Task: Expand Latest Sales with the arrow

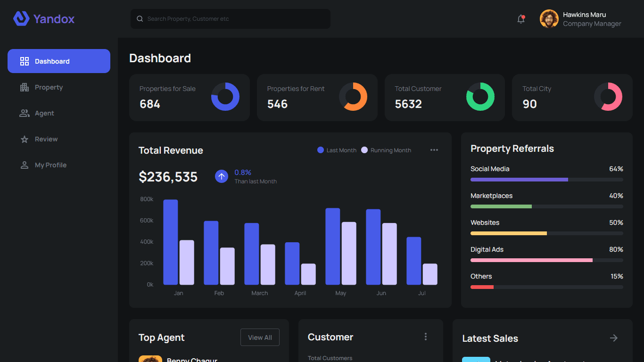Action: [613, 338]
